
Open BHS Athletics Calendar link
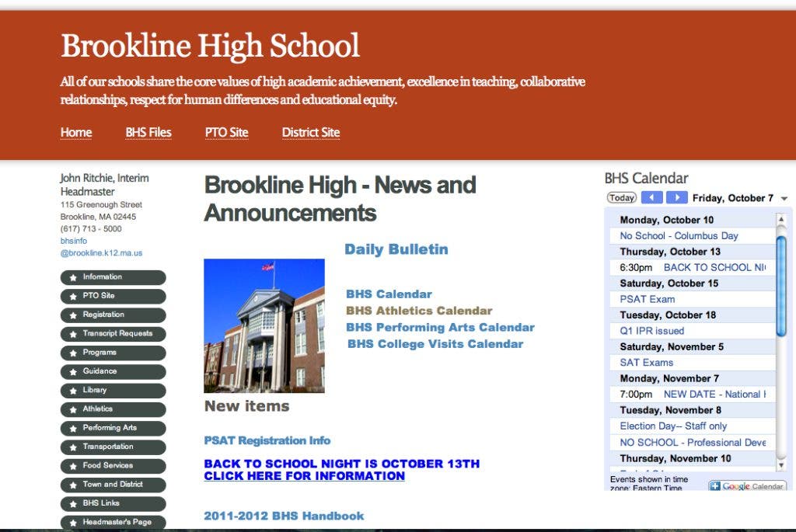[419, 311]
